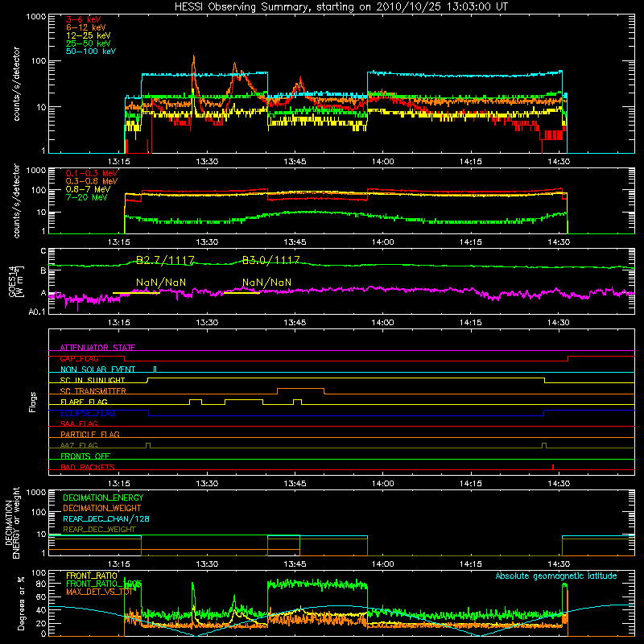Select the 50-100 keV legend label
The width and height of the screenshot is (644, 644).
pos(91,52)
